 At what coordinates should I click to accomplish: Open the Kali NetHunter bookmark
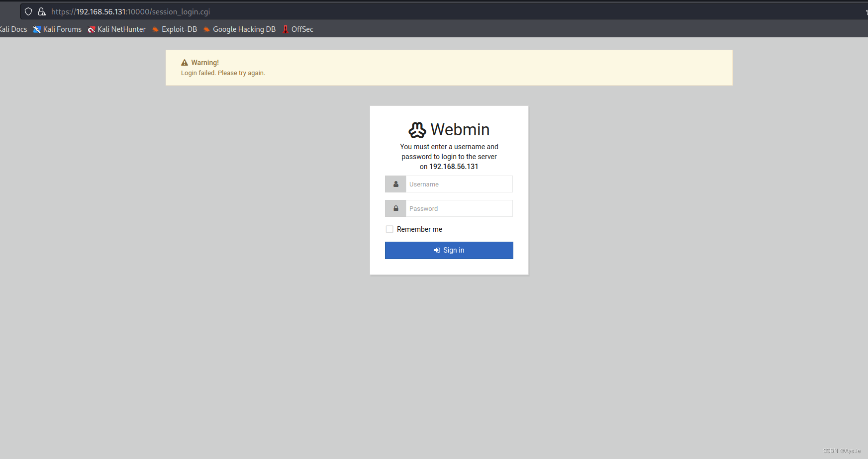click(117, 29)
